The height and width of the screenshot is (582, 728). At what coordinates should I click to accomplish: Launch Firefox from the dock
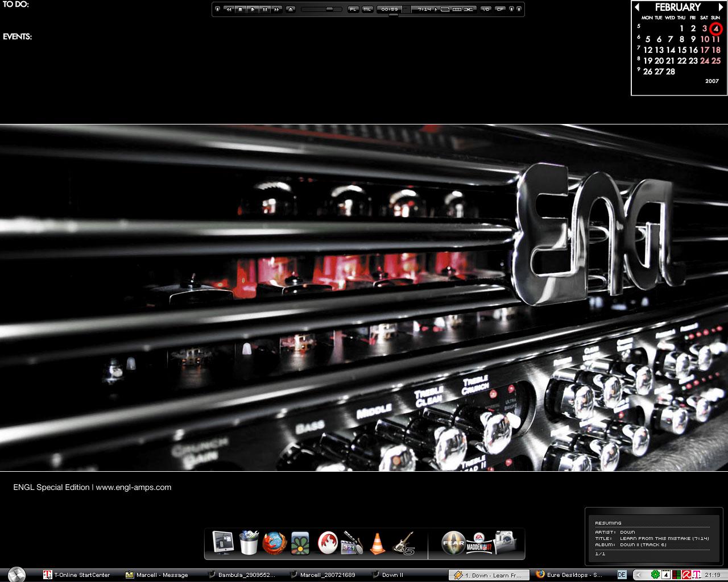[x=274, y=543]
